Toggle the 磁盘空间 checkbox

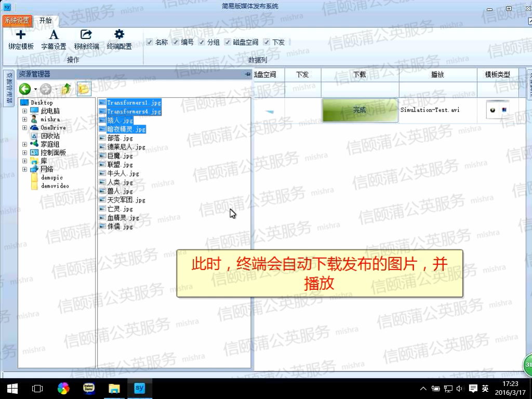click(x=228, y=42)
